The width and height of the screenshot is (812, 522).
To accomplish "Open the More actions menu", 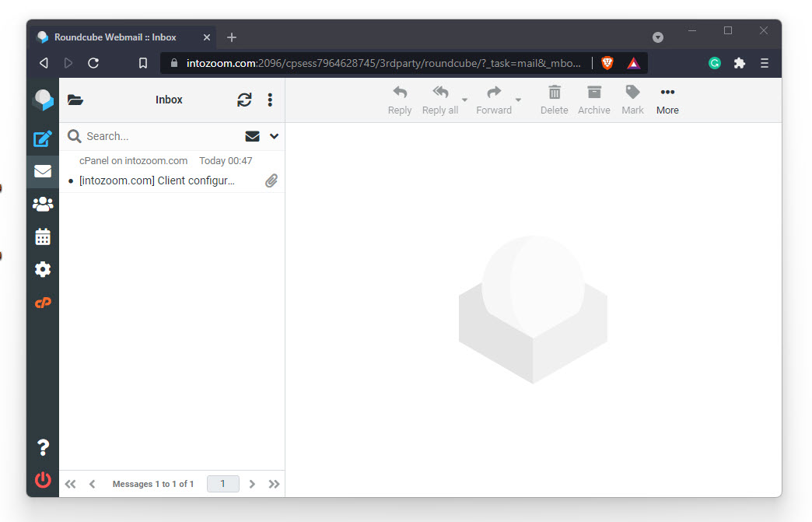I will point(667,100).
